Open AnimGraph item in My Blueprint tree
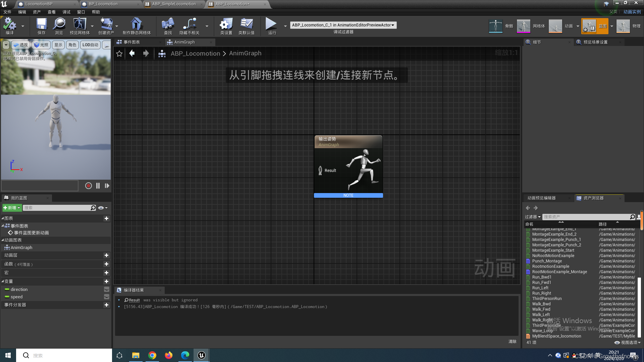 click(x=21, y=248)
